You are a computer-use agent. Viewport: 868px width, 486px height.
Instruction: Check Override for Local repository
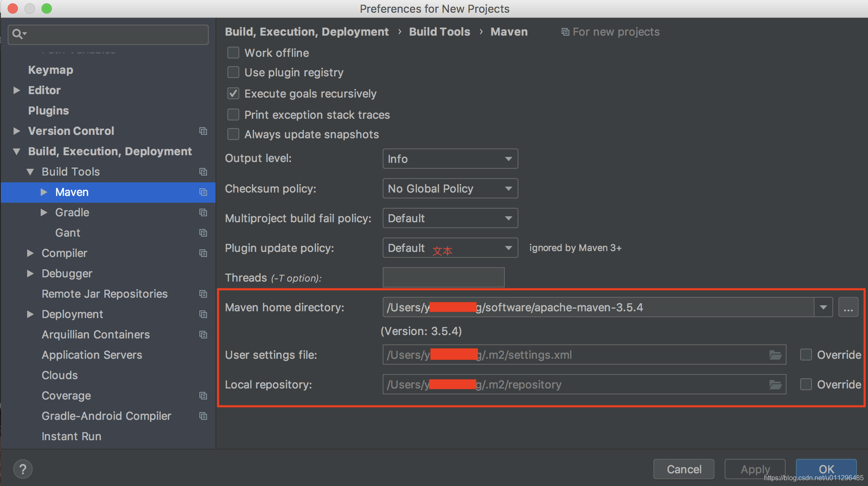(806, 384)
